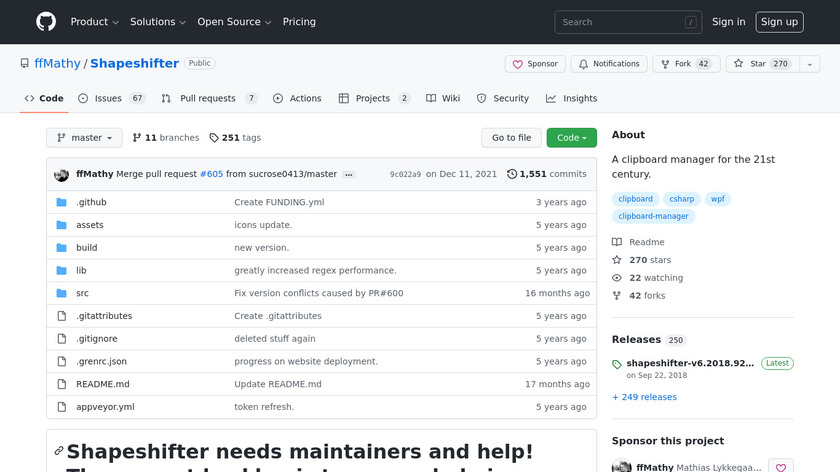Click the Readme book icon in About

coord(617,242)
